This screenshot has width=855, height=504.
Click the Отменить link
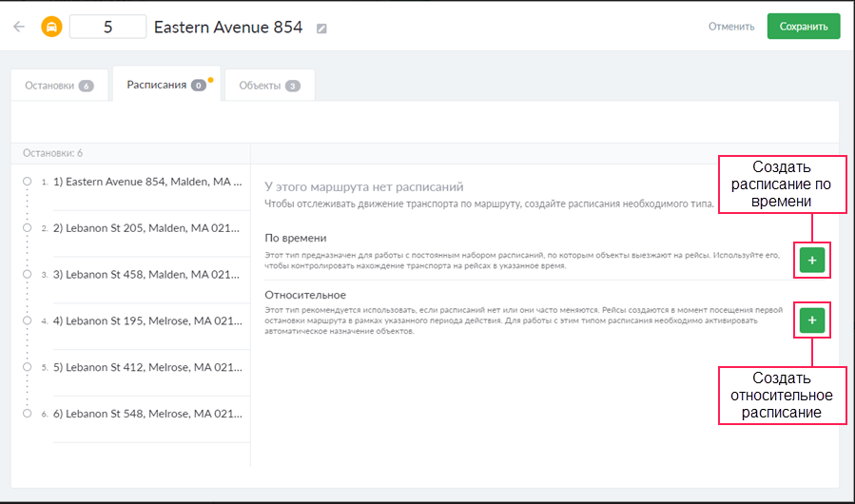731,27
